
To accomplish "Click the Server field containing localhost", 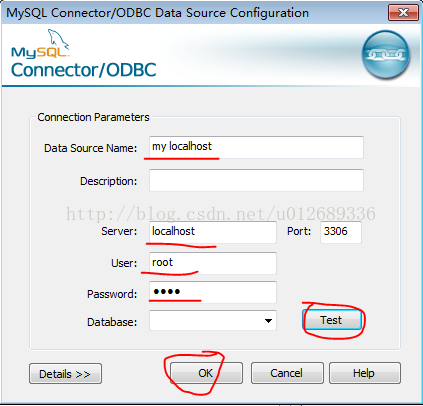I will (213, 232).
